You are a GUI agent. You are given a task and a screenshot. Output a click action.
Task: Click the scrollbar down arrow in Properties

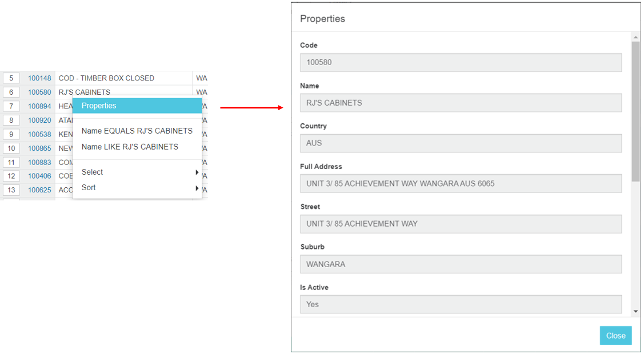click(635, 311)
